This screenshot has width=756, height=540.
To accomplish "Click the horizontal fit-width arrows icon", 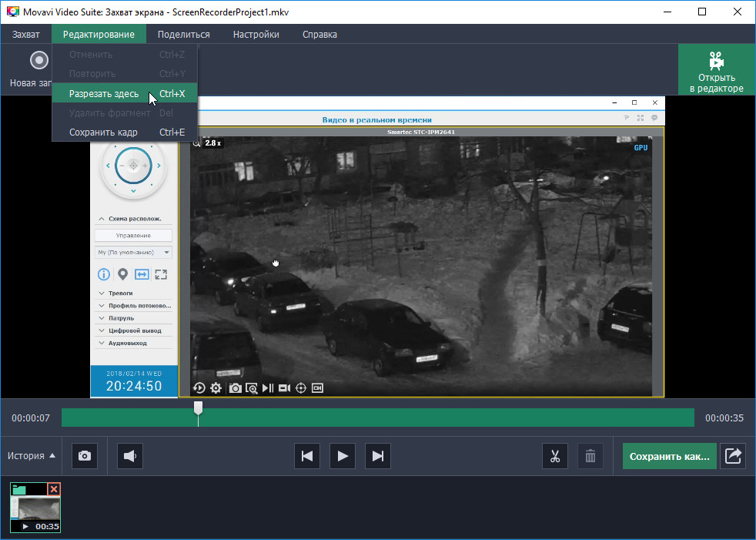I will 142,274.
